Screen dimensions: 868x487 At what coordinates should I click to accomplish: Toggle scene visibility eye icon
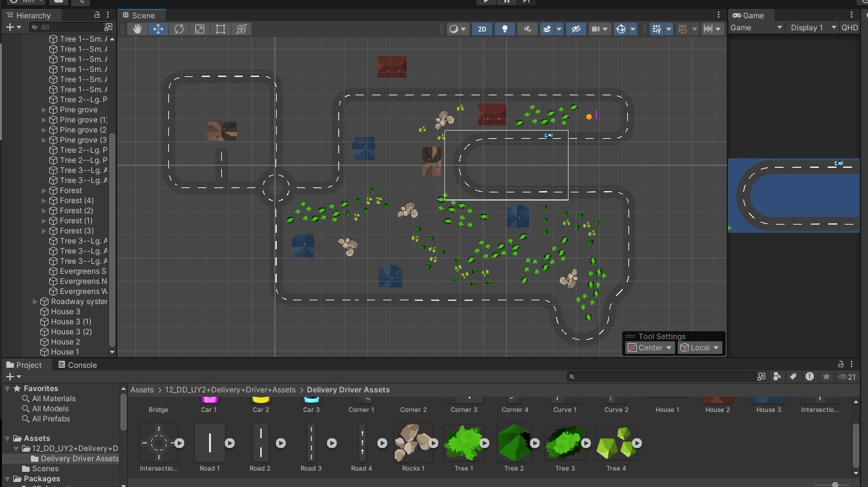[576, 29]
